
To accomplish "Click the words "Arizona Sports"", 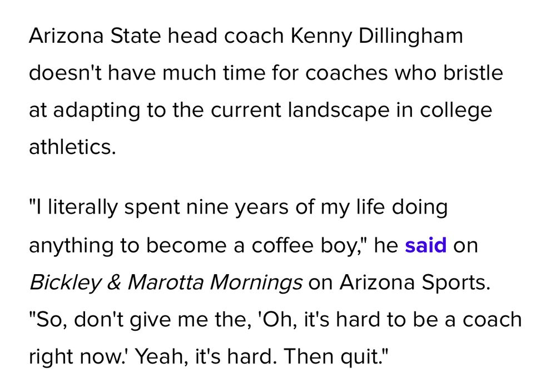I will (x=414, y=284).
